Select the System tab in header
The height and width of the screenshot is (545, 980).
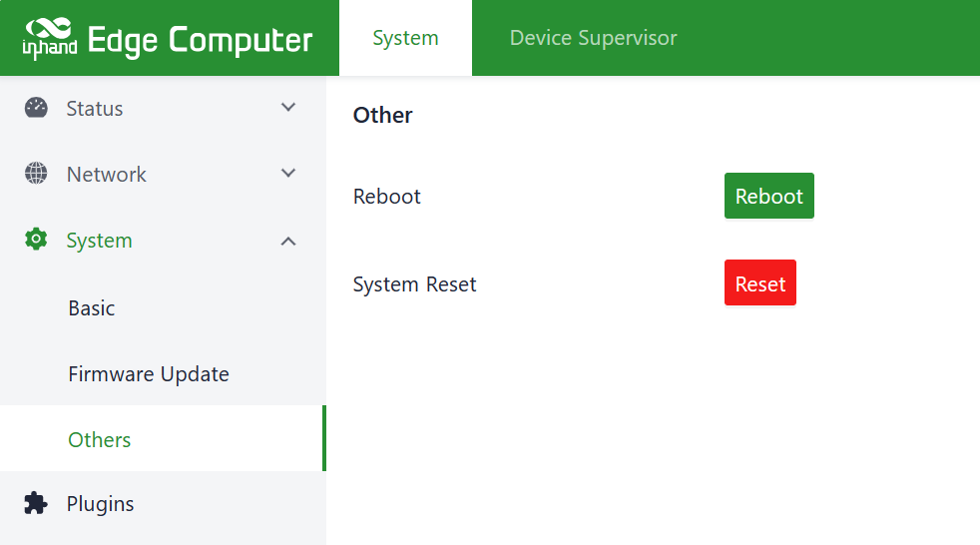pos(405,38)
